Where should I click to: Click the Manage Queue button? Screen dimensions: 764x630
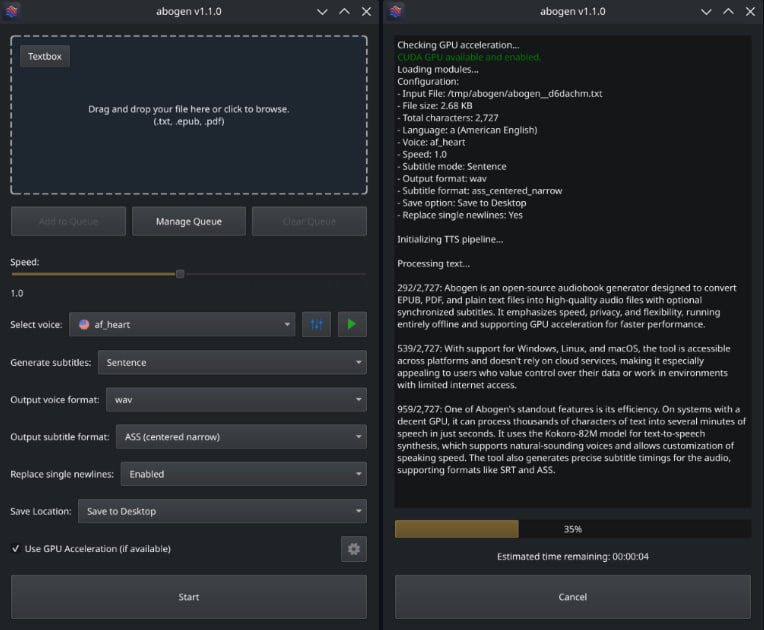coord(189,221)
